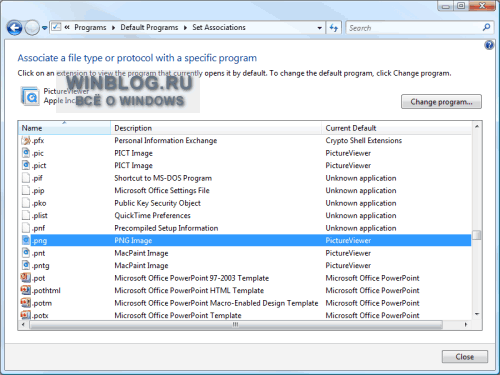Sort list by Current Default column header
Viewport: 500px width, 375px height.
tap(397, 128)
